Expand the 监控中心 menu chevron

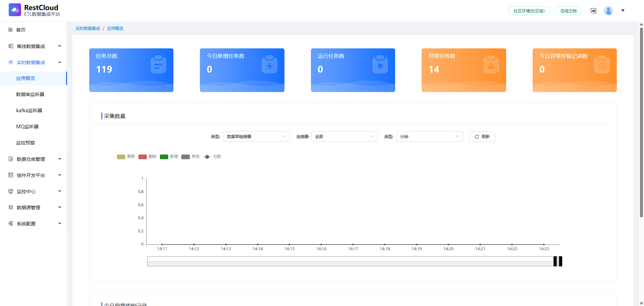click(60, 191)
